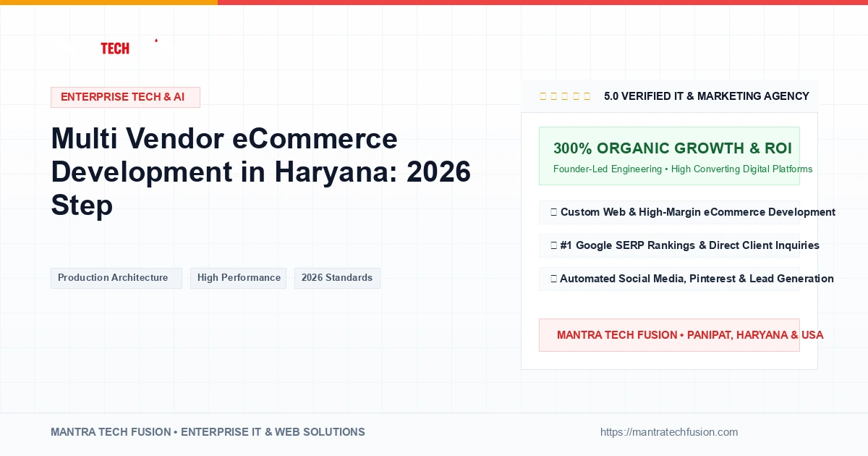
Task: Select the Production Architecture tag
Action: click(x=116, y=278)
